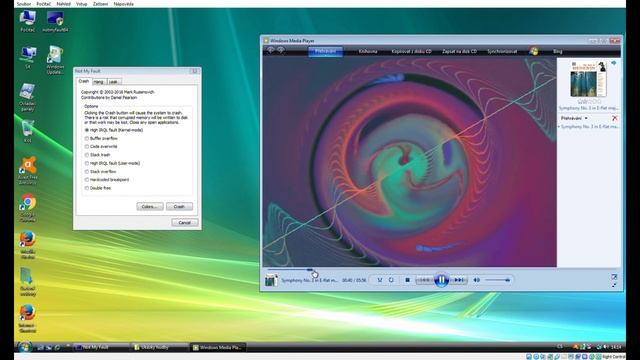Open the Bing tab in Media Player
The width and height of the screenshot is (640, 360).
tap(558, 51)
